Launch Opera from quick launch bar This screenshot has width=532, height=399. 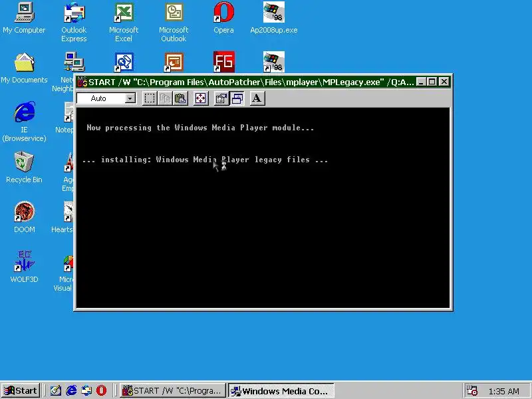tap(101, 390)
